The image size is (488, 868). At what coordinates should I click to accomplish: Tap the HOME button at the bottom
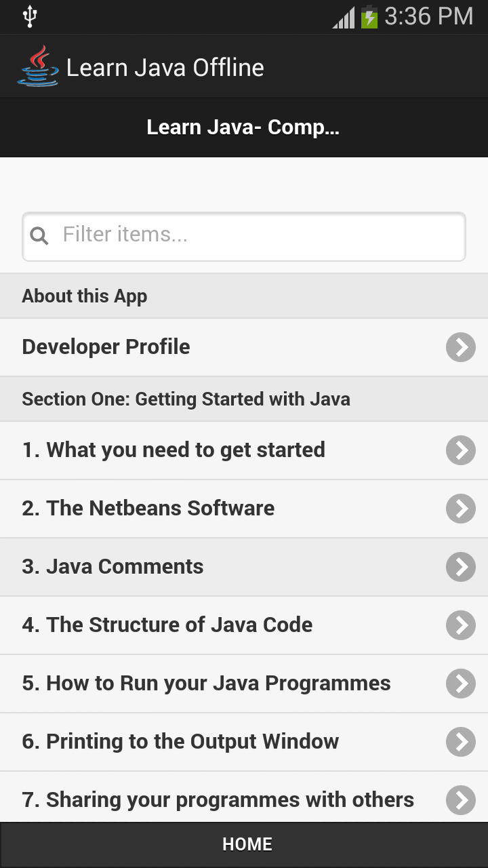point(244,844)
